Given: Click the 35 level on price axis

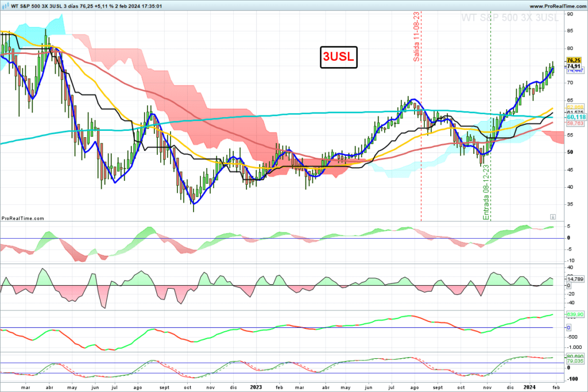Looking at the screenshot, I should point(570,204).
